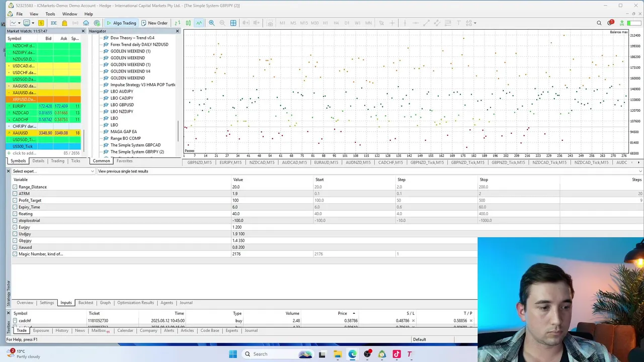Open Task View icon in taskbar
The height and width of the screenshot is (362, 644).
point(322,354)
